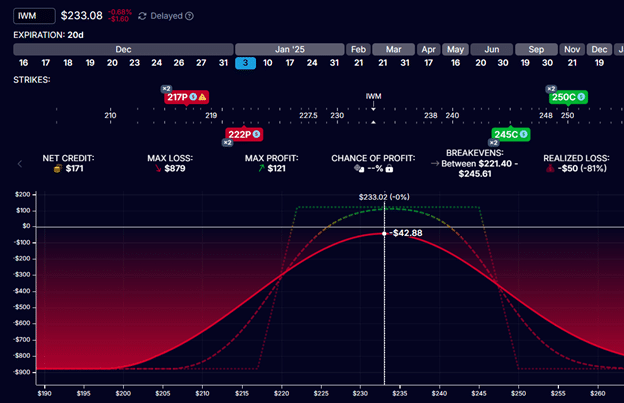Select the Mar month tab
This screenshot has width=624, height=403.
[394, 49]
